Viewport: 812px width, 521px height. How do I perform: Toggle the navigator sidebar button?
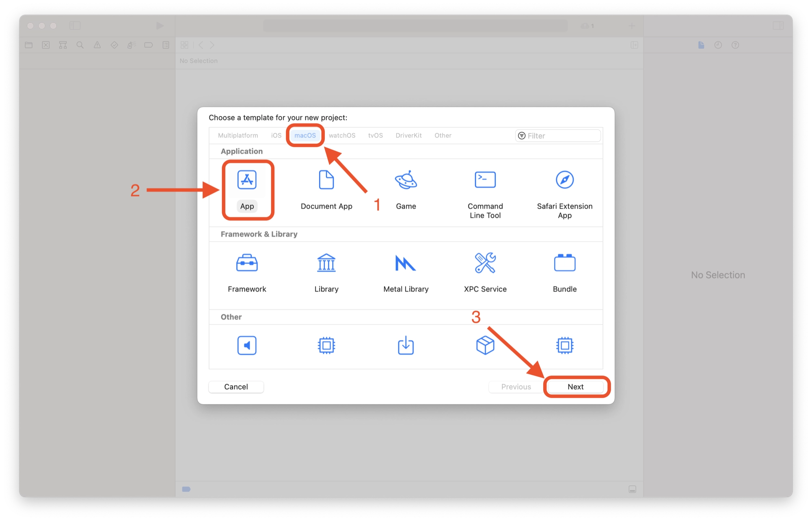point(75,26)
